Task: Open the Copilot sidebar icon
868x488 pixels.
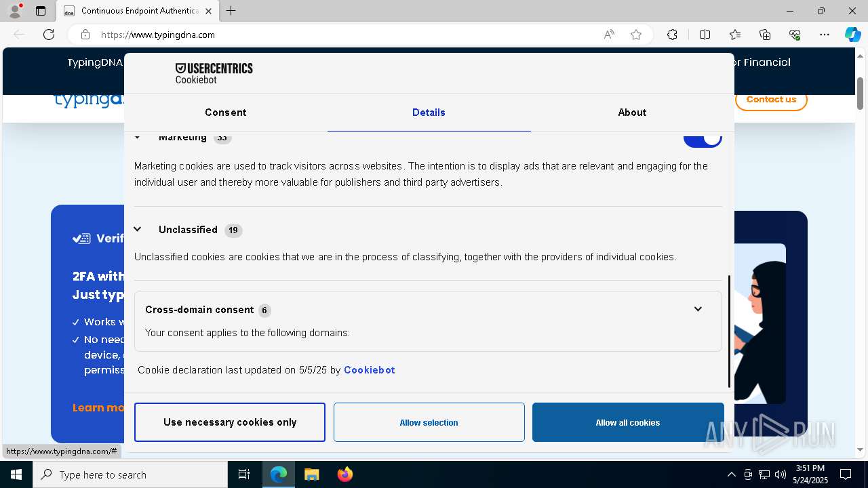Action: (x=852, y=35)
